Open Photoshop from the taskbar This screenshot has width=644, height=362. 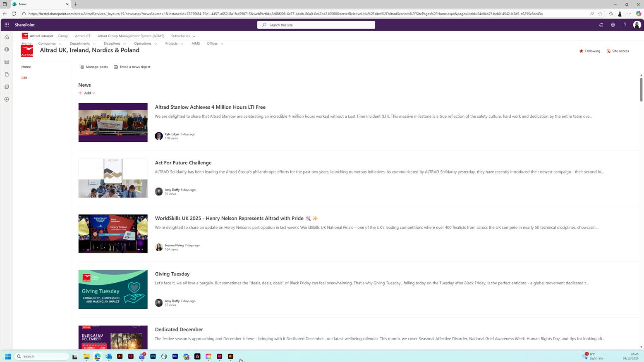(153, 356)
